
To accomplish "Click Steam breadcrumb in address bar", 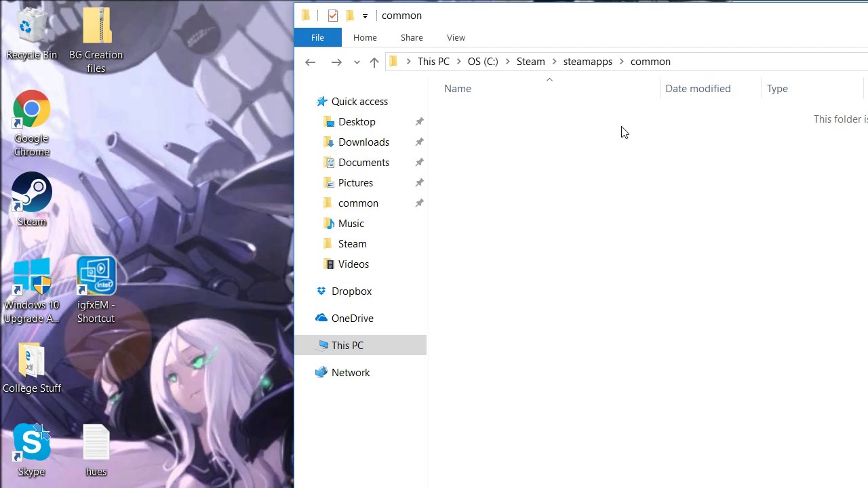I will (530, 61).
